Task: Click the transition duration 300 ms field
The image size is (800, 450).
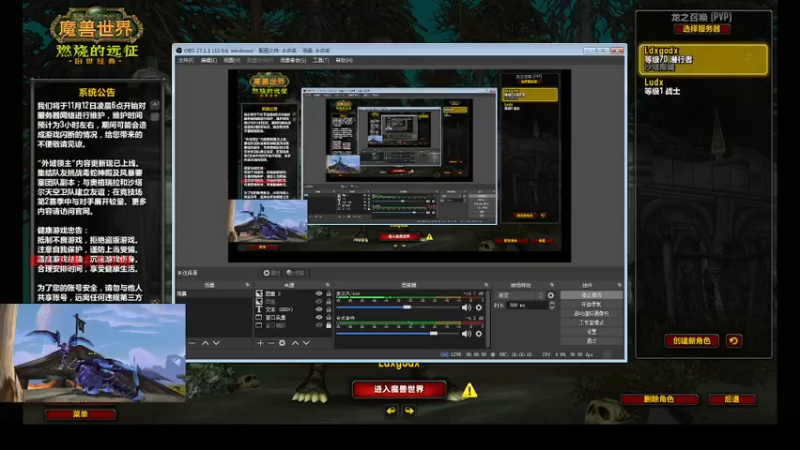Action: [x=528, y=305]
